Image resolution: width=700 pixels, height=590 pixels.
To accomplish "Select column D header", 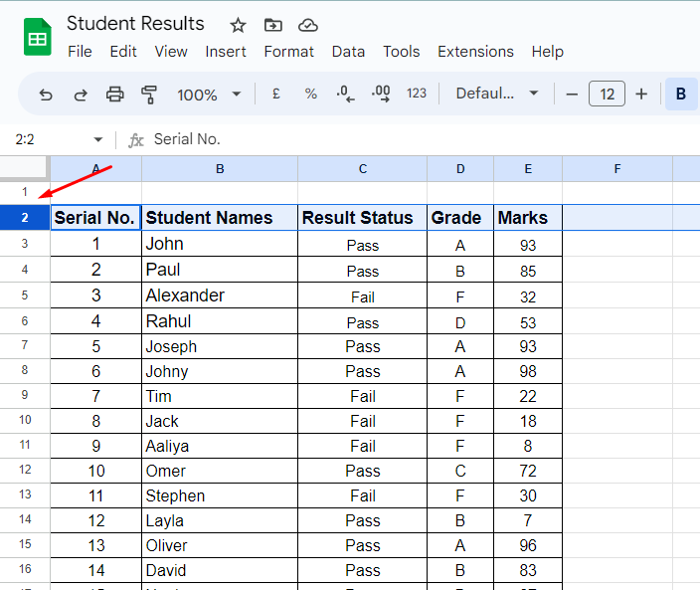I will (460, 169).
